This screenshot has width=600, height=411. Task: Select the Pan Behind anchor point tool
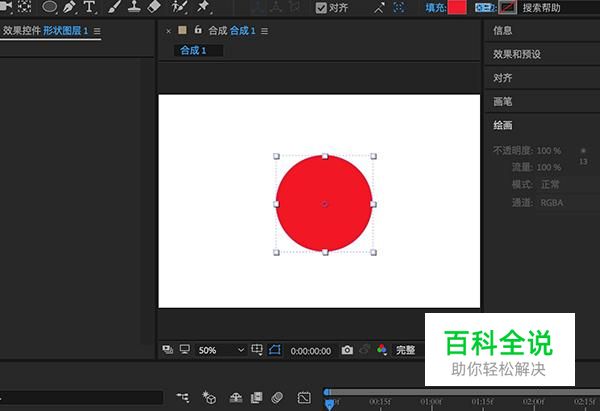tap(24, 6)
